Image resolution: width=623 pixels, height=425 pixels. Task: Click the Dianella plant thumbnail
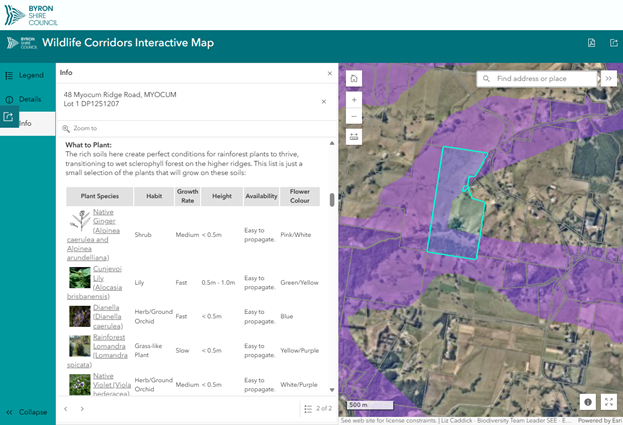click(x=79, y=316)
